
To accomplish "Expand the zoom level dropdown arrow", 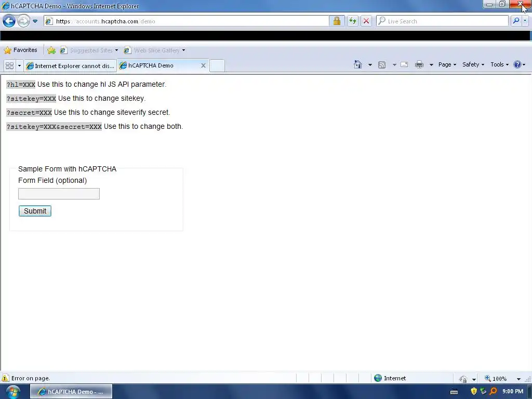I will coord(518,379).
